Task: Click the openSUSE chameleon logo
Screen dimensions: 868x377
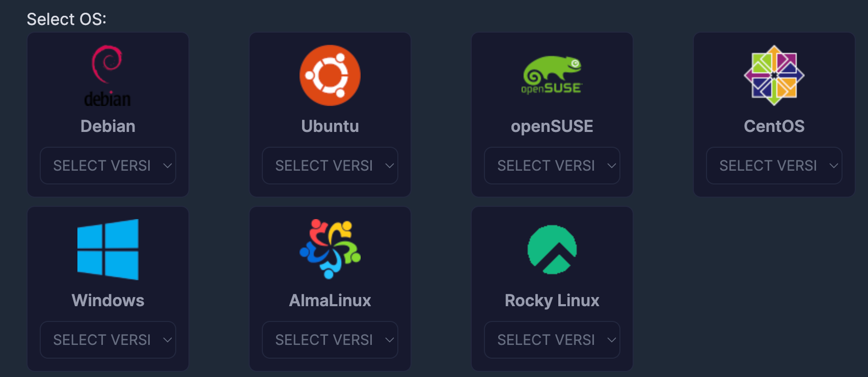Action: pyautogui.click(x=552, y=75)
